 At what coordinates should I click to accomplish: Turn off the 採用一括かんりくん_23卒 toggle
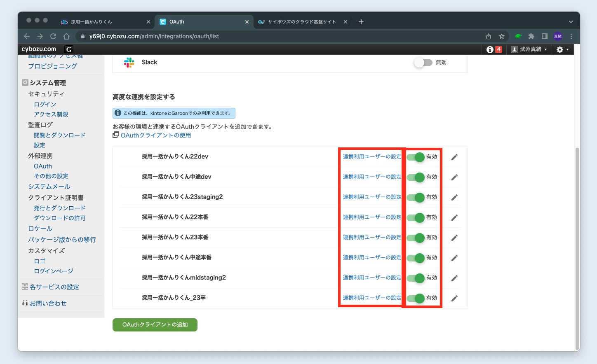point(416,298)
